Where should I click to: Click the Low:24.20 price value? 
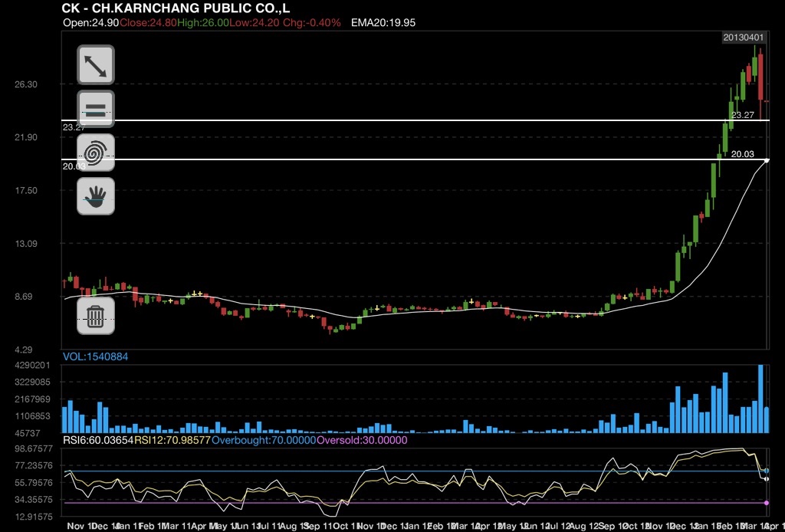(255, 22)
